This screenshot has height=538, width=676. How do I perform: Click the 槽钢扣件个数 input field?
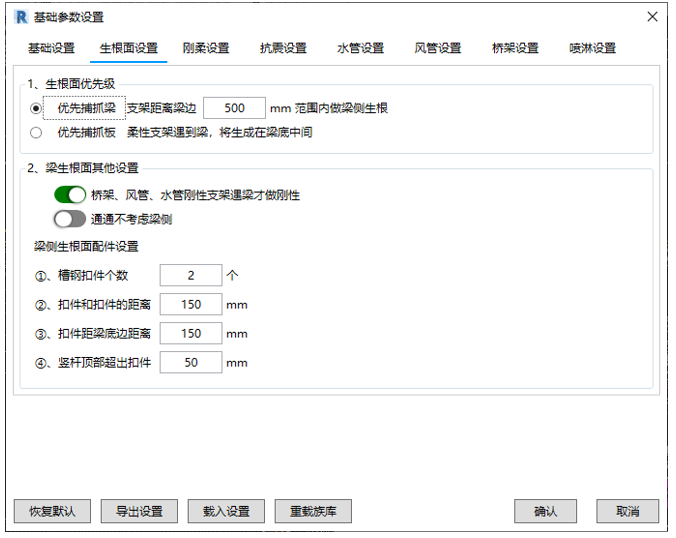point(190,275)
